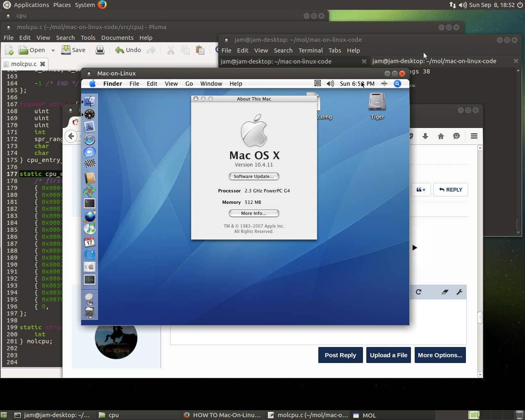The width and height of the screenshot is (525, 420).
Task: Open the Tabs menu in terminal window
Action: point(335,50)
